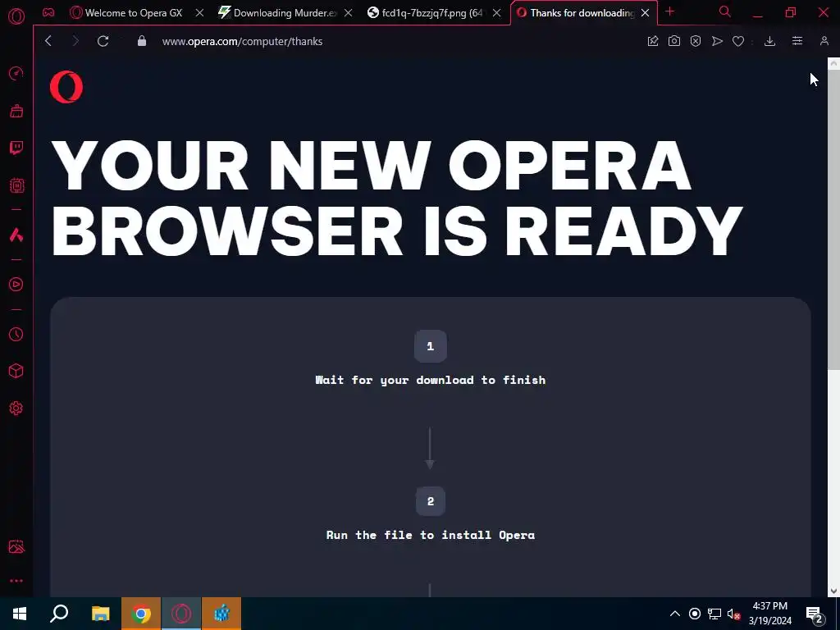The image size is (840, 630).
Task: Close the Downloading Murder.exe tab
Action: click(348, 13)
